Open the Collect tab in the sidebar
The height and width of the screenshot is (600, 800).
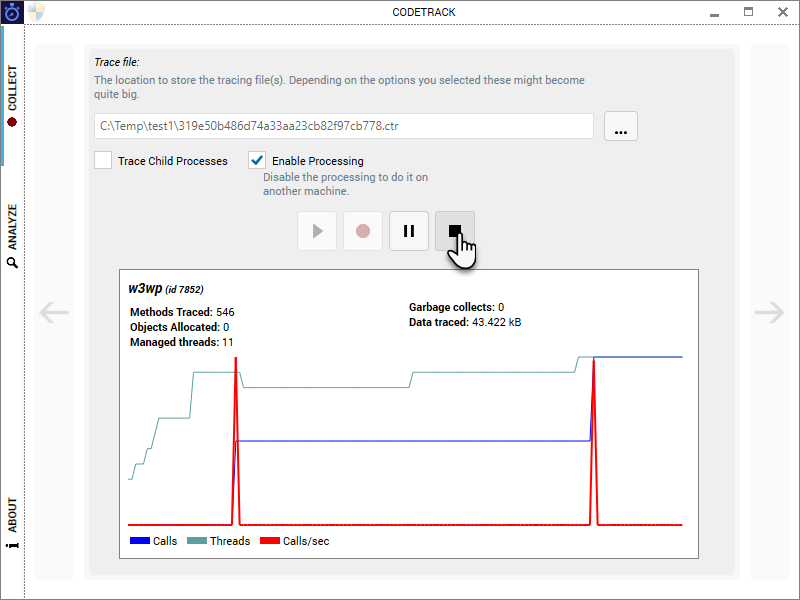(x=12, y=96)
